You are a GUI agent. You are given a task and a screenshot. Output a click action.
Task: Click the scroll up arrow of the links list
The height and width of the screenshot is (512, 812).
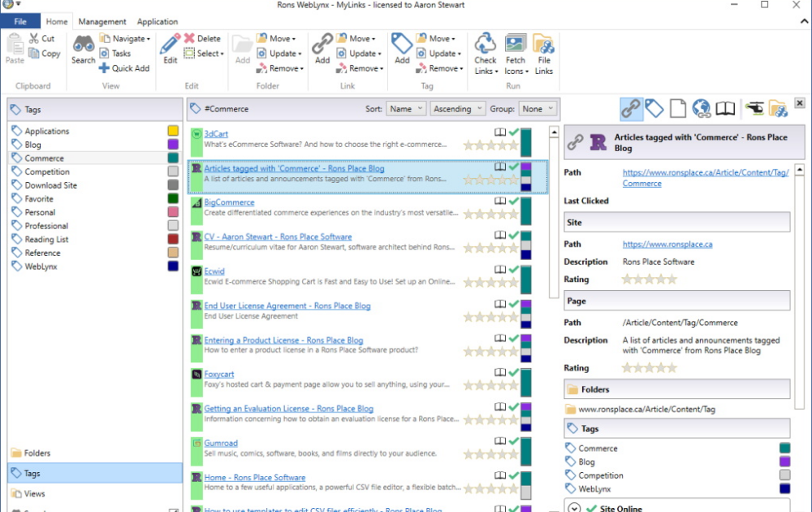tap(554, 132)
